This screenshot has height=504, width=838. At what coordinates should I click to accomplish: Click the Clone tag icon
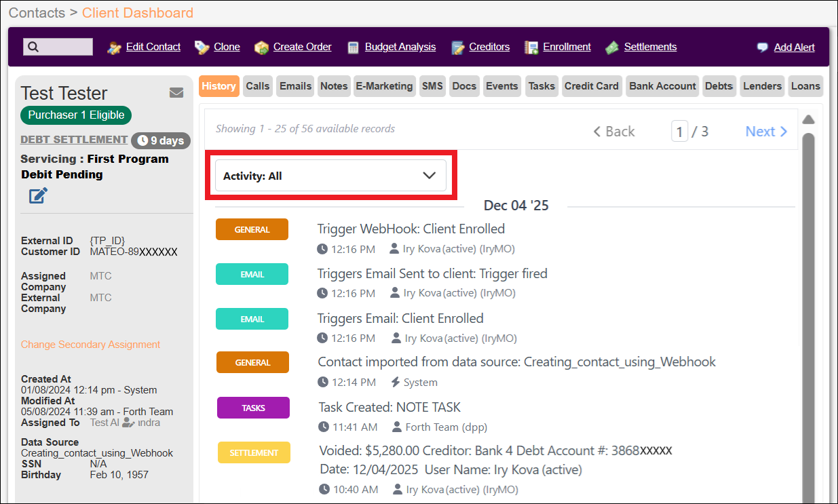[202, 47]
